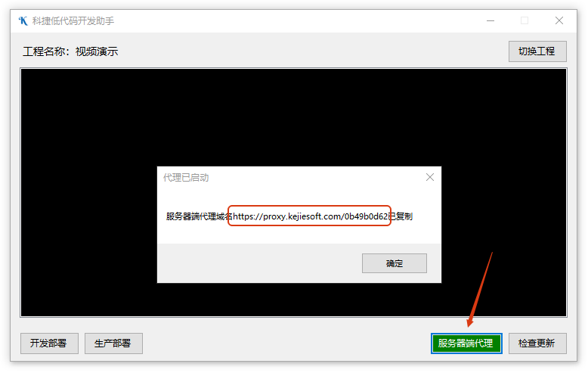Click the 科捷低代码开发助手 window title text

(73, 20)
